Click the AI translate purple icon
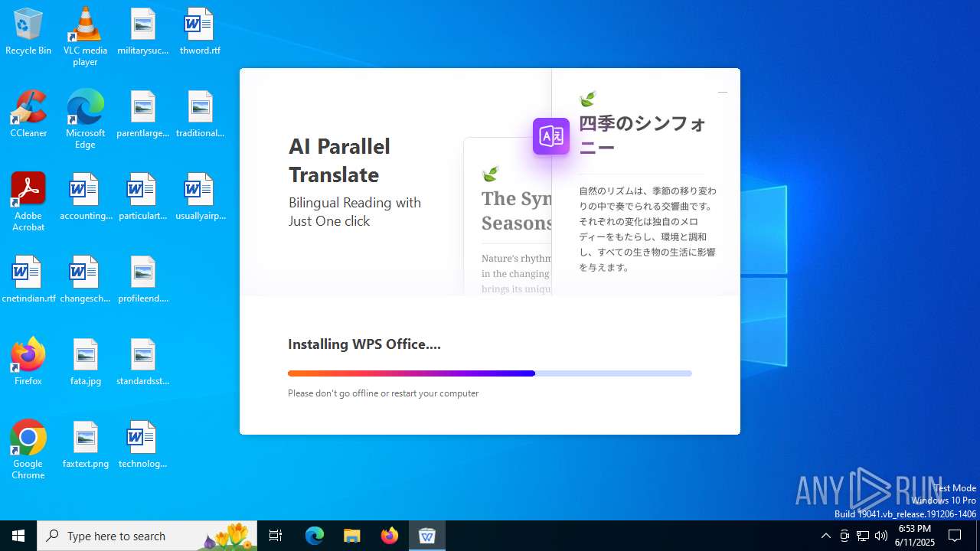 [551, 136]
